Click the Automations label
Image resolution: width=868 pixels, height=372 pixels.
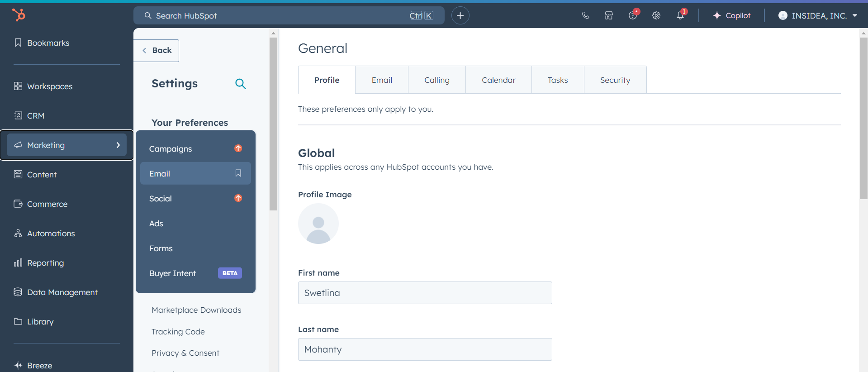pyautogui.click(x=51, y=234)
